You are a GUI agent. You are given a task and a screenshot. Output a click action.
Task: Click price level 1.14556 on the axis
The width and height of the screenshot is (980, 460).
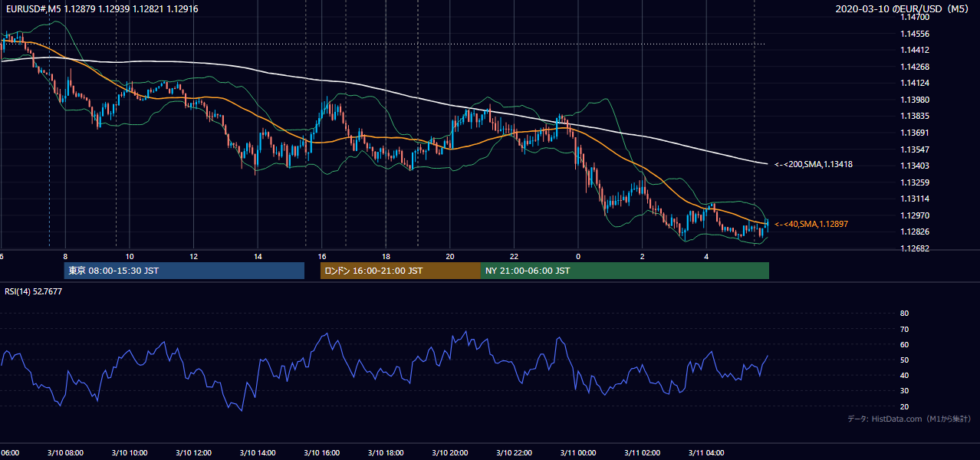pyautogui.click(x=915, y=34)
